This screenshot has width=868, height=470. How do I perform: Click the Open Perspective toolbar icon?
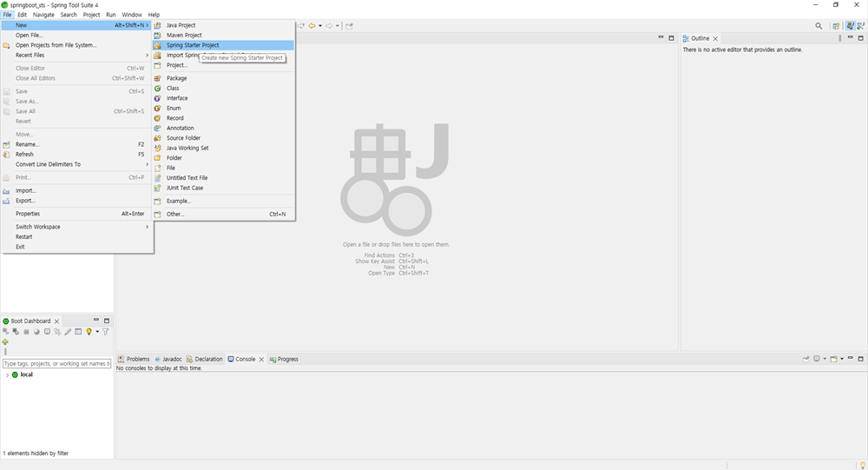pyautogui.click(x=837, y=25)
